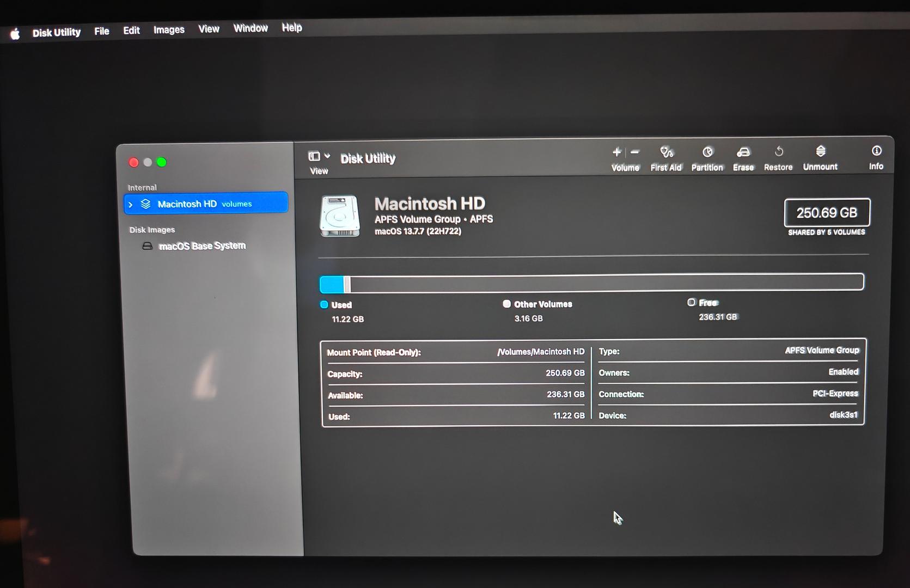This screenshot has width=910, height=588.
Task: Click the Internal sidebar section header
Action: click(142, 187)
